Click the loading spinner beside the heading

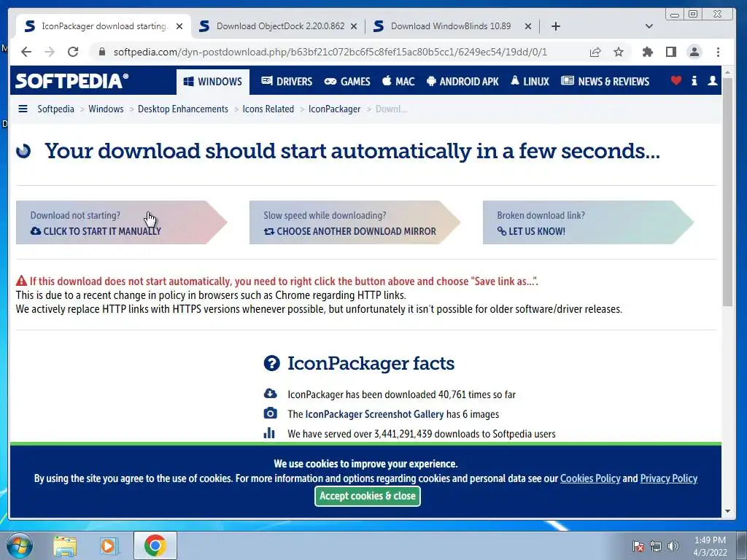pos(23,151)
